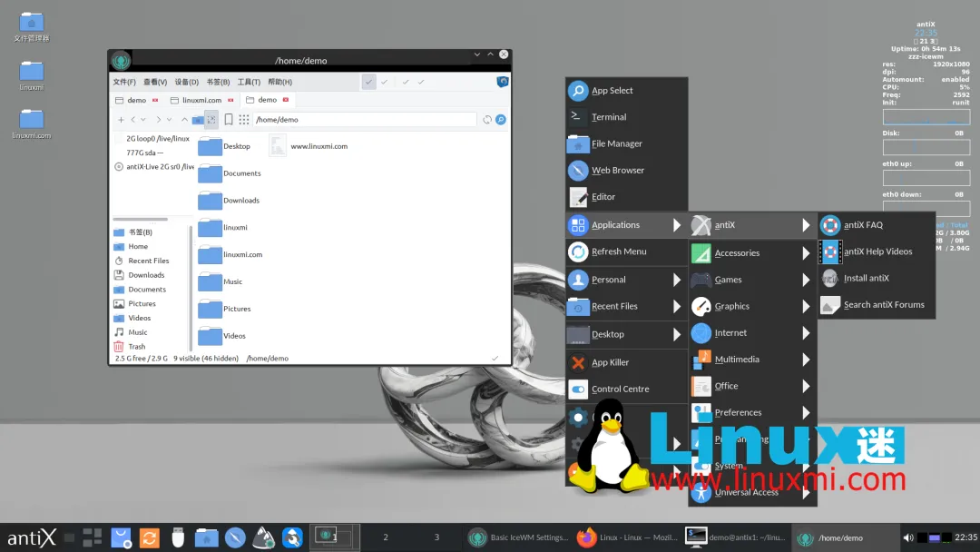Open the 工具(T) menu
This screenshot has width=980, height=552.
pyautogui.click(x=249, y=82)
